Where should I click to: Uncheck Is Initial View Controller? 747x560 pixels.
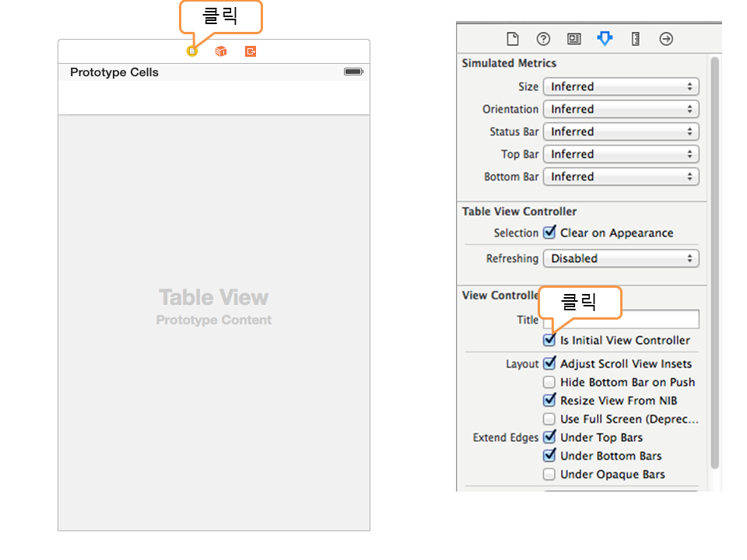[x=549, y=341]
